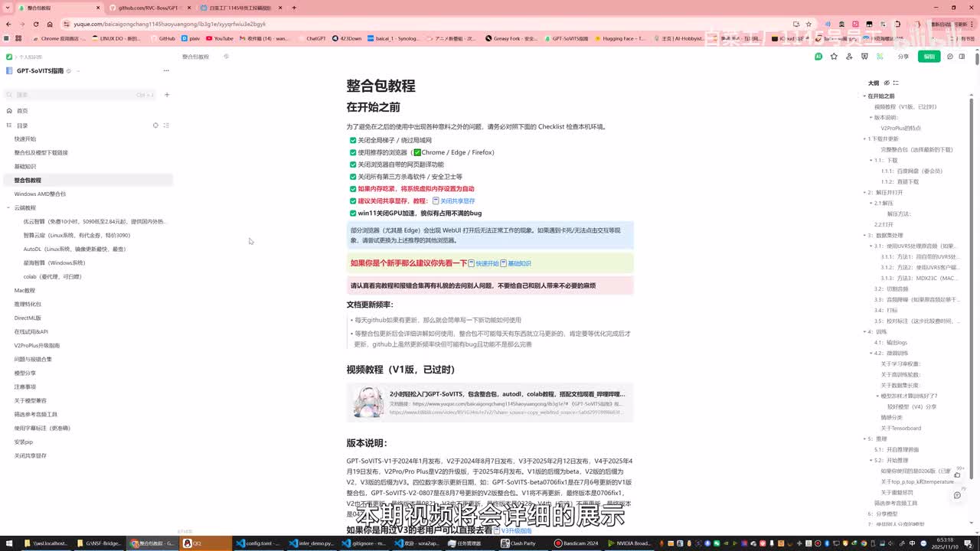Screen dimensions: 980x551
Task: Open the Chrome tab list dropdown arrow
Action: coord(8,8)
